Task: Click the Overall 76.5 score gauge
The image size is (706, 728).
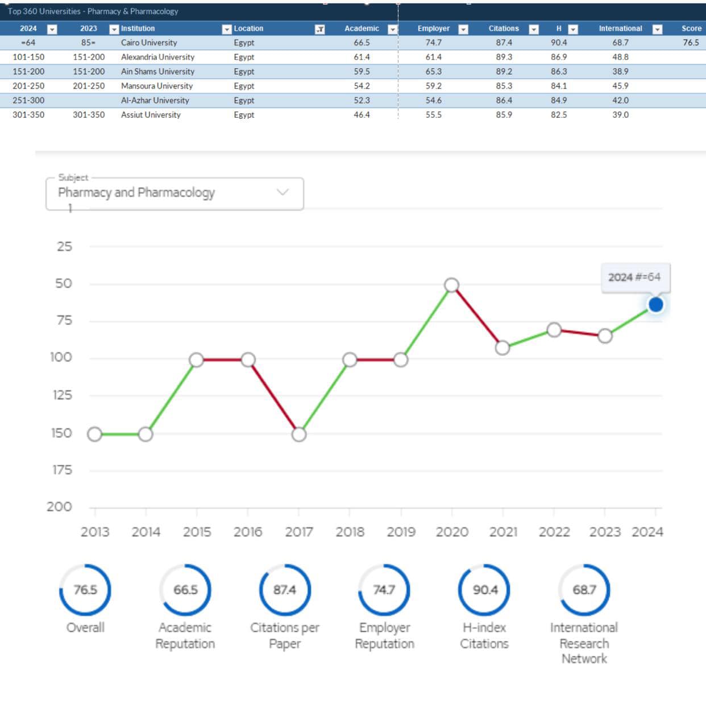Action: [85, 590]
